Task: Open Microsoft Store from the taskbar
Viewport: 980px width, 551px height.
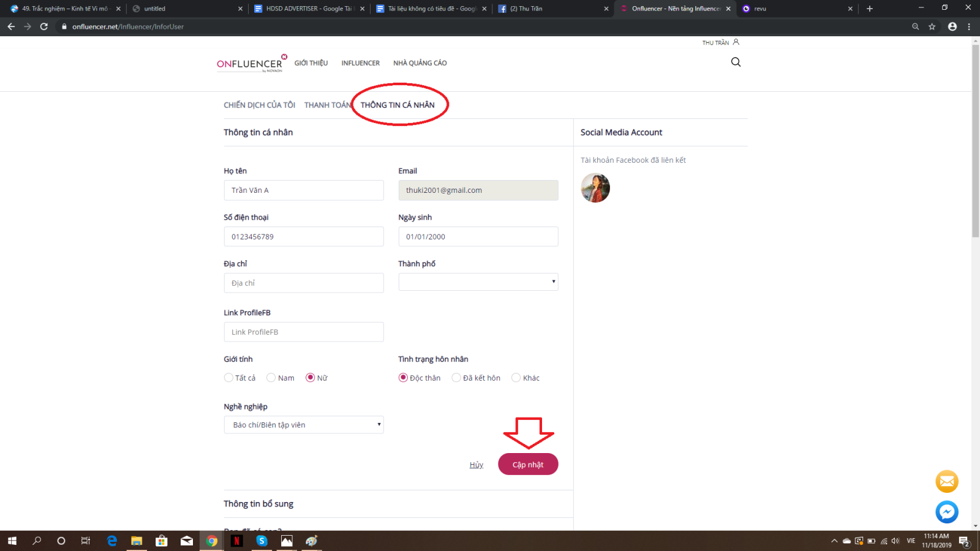Action: 162,541
